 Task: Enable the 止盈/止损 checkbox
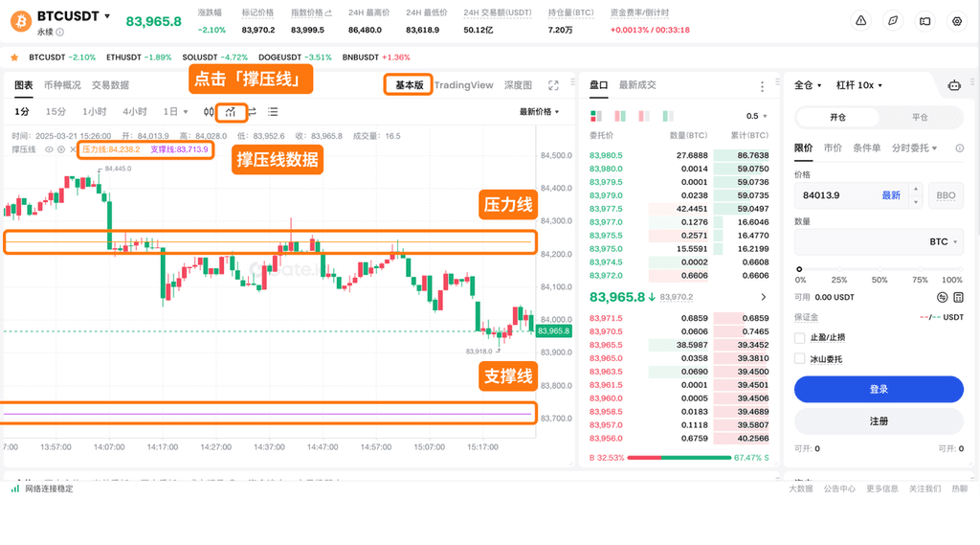[800, 338]
